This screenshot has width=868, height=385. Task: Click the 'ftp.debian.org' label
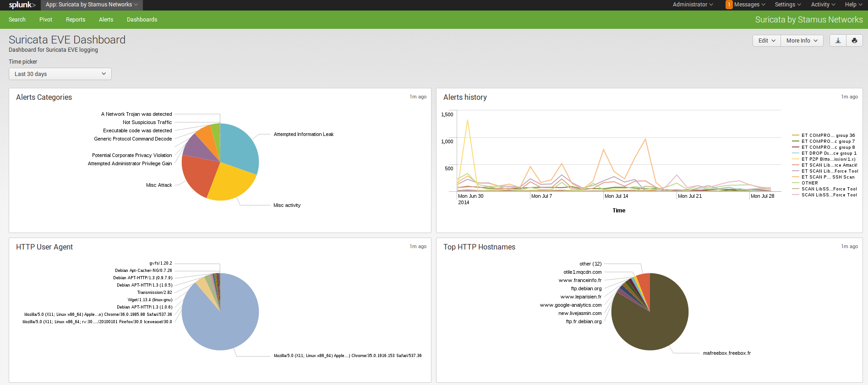(586, 289)
